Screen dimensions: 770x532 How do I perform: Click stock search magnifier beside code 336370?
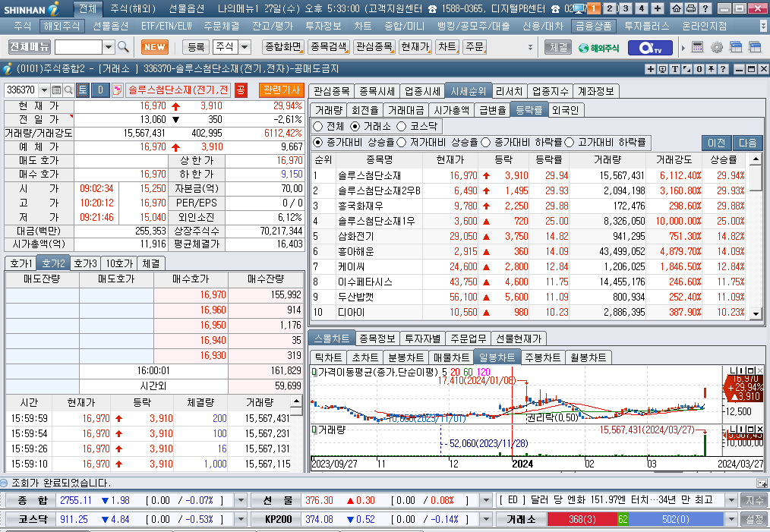(69, 90)
